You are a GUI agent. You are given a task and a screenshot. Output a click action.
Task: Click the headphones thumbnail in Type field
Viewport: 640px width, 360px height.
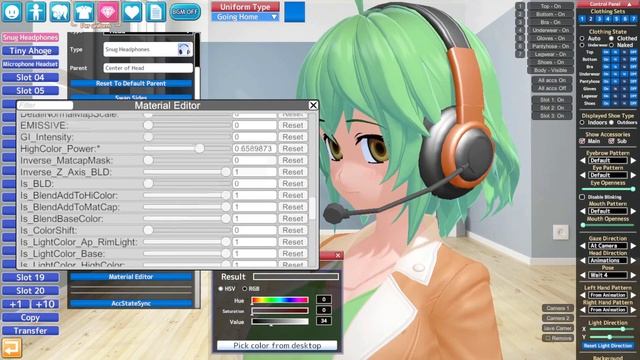pyautogui.click(x=184, y=49)
